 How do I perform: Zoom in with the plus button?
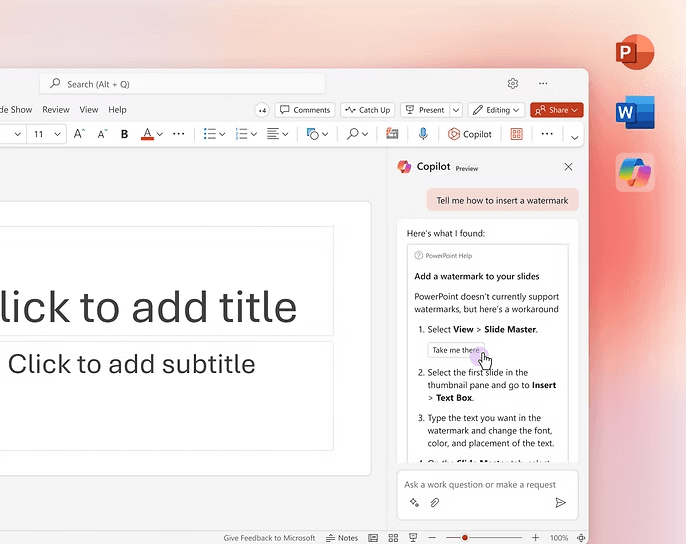pos(535,537)
